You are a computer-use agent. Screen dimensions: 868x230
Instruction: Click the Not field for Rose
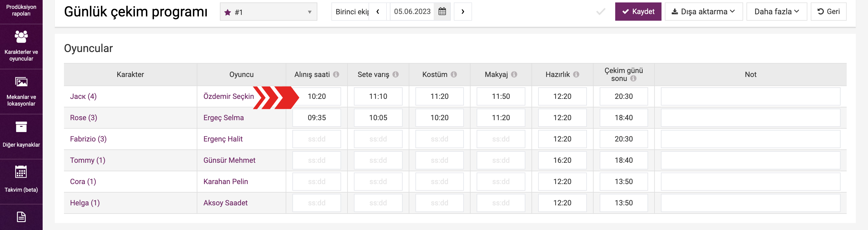[x=750, y=118]
